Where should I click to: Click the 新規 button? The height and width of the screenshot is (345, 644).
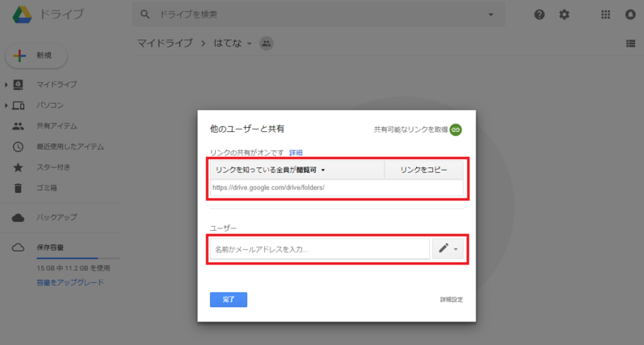(36, 55)
